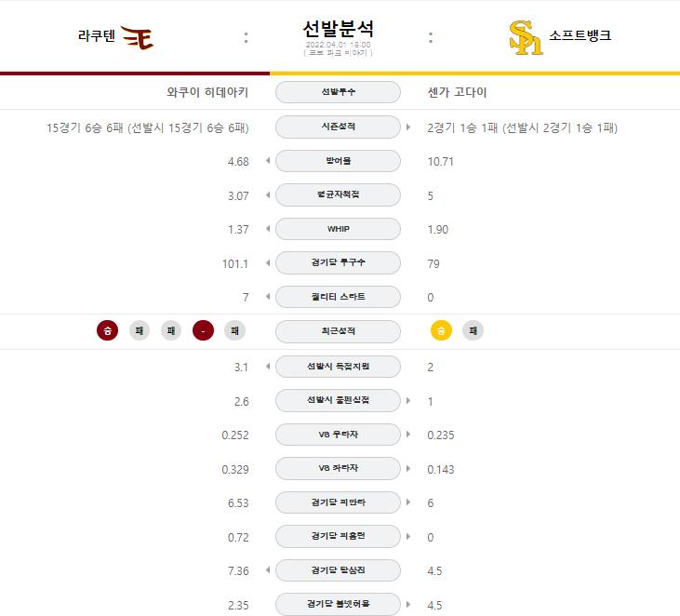
Task: Click Rakuten's dark red dash result badge
Action: (203, 330)
